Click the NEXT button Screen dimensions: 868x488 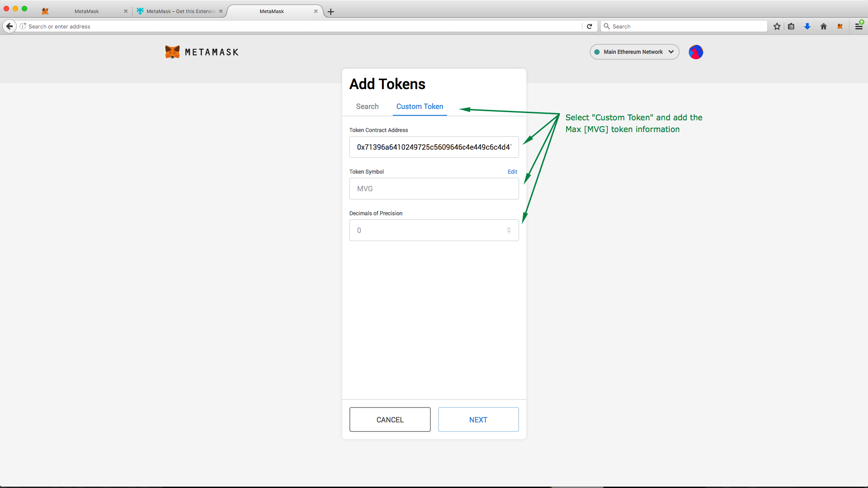click(x=478, y=420)
